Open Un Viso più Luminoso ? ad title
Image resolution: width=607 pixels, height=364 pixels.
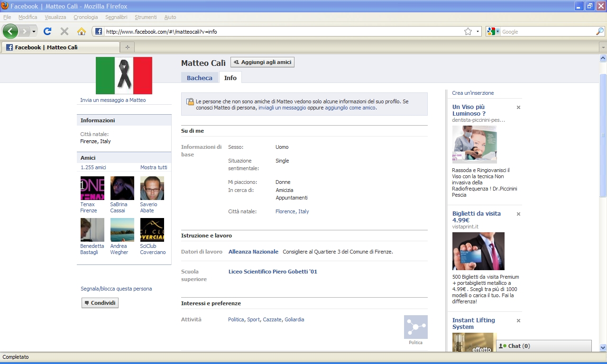pyautogui.click(x=469, y=110)
